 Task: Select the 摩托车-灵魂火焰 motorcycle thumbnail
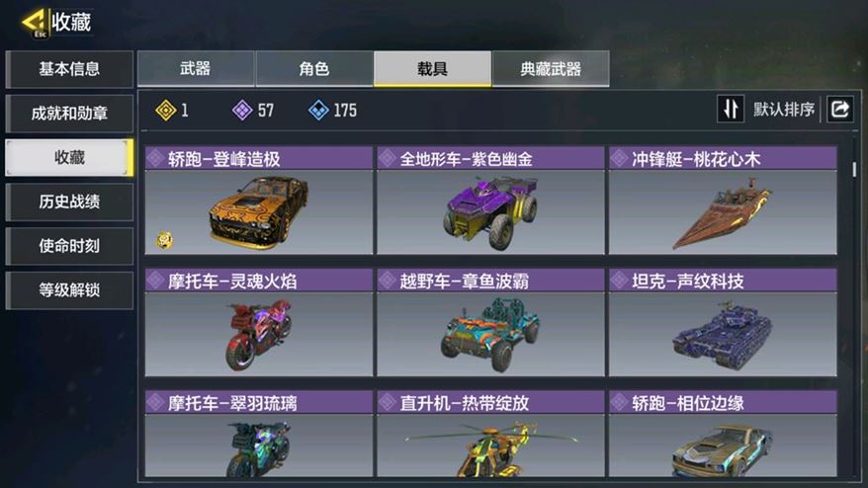(259, 334)
